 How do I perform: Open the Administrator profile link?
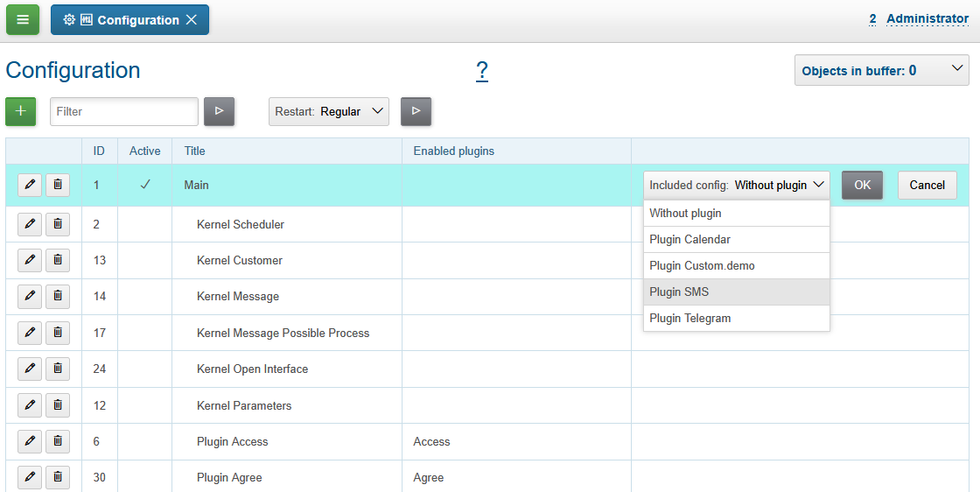[x=927, y=18]
